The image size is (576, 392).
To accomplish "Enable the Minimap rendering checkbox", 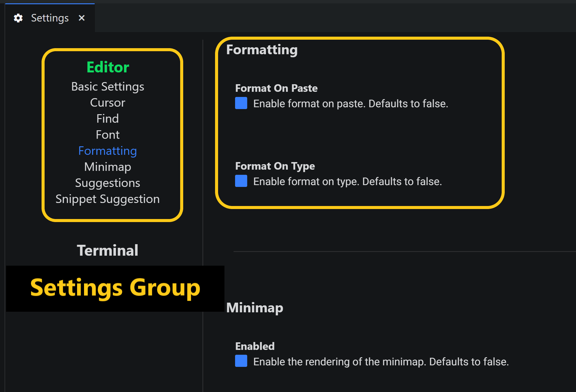I will 241,361.
